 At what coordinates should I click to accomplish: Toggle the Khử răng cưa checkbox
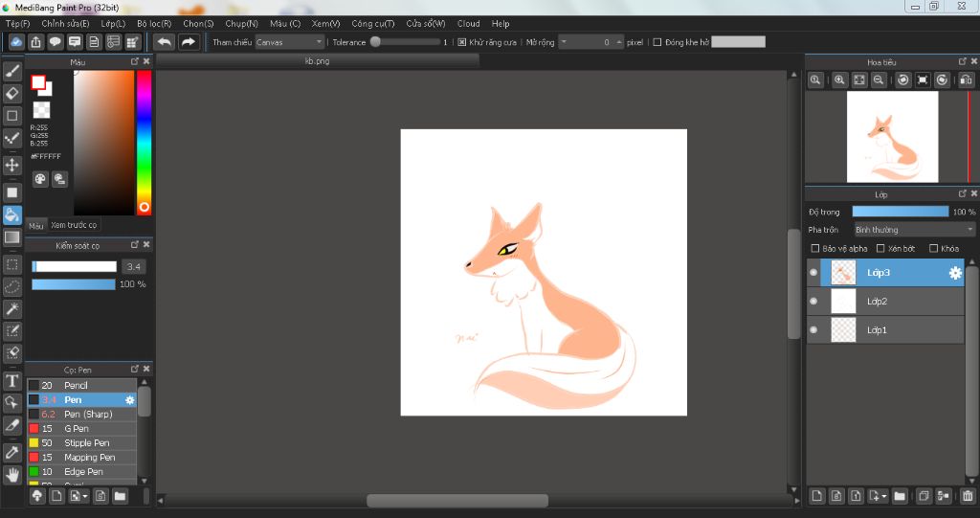click(x=462, y=42)
